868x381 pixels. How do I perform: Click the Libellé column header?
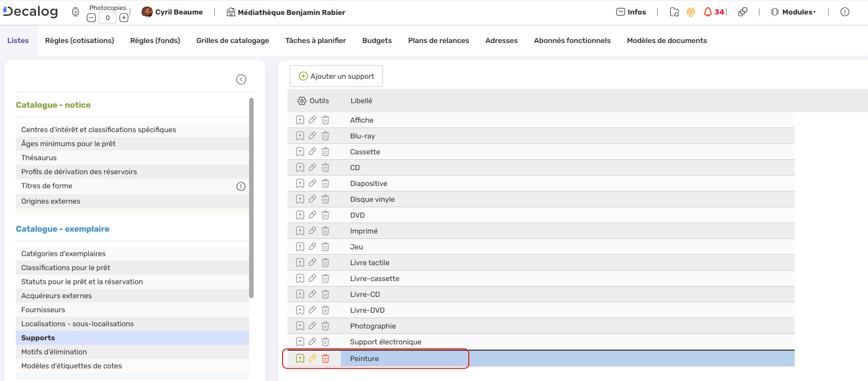(361, 100)
